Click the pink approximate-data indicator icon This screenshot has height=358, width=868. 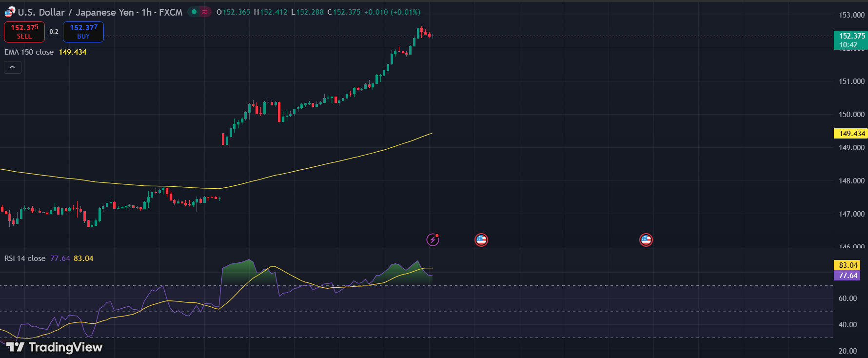[x=205, y=12]
